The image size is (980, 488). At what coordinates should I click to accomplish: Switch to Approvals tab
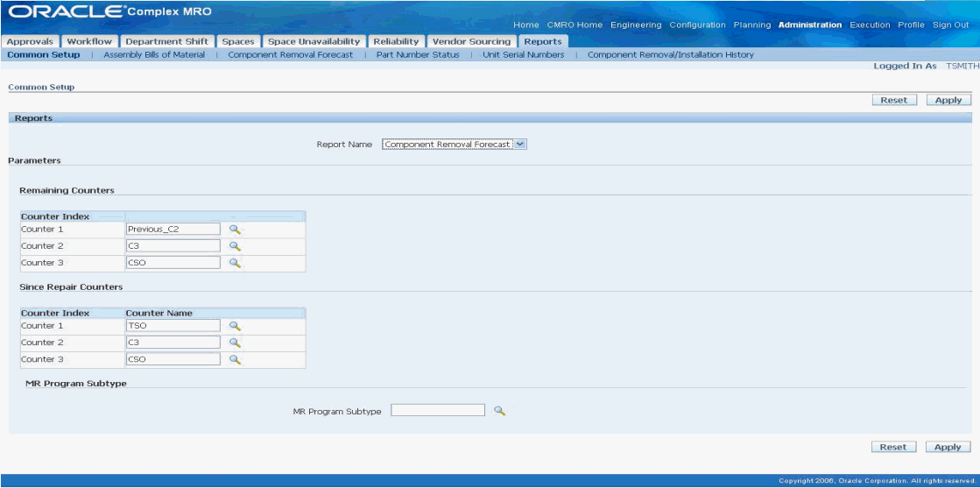coord(30,41)
